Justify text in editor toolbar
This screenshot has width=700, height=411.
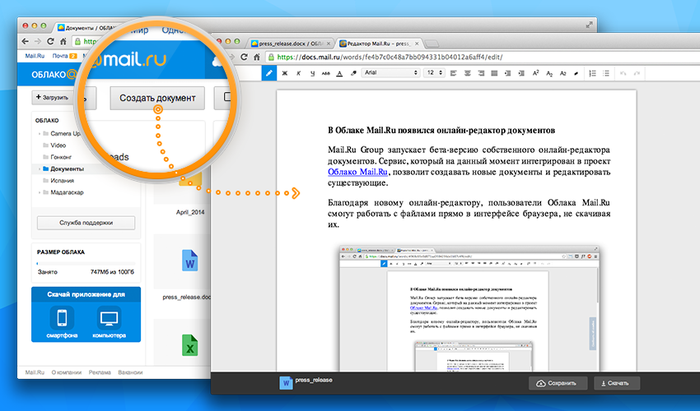pos(494,73)
